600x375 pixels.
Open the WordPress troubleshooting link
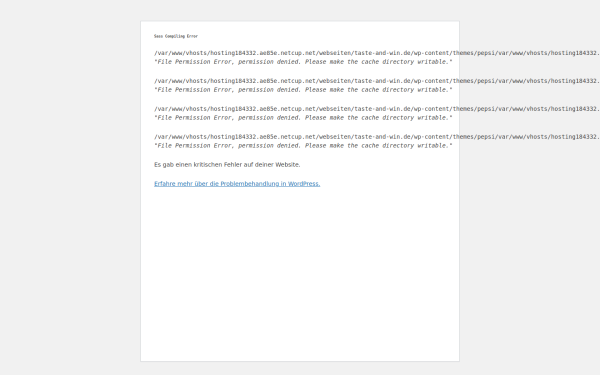tap(237, 184)
